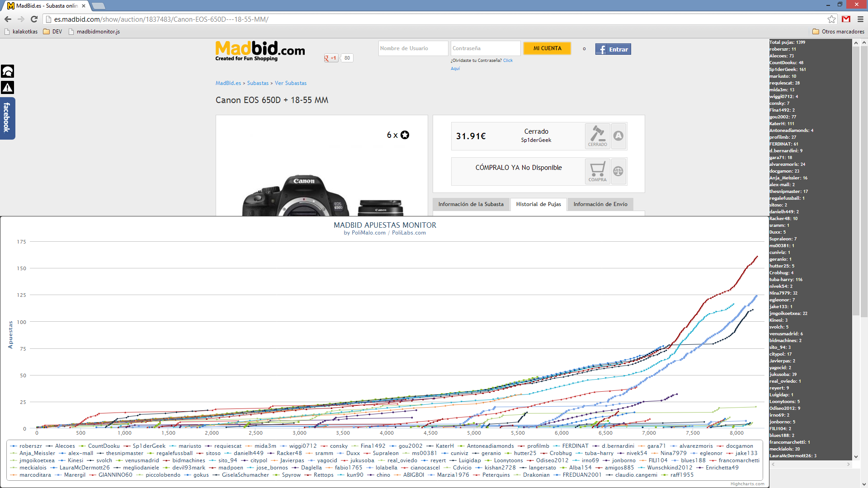Open the Subastas breadcrumb link
The image size is (868, 488).
[x=258, y=83]
